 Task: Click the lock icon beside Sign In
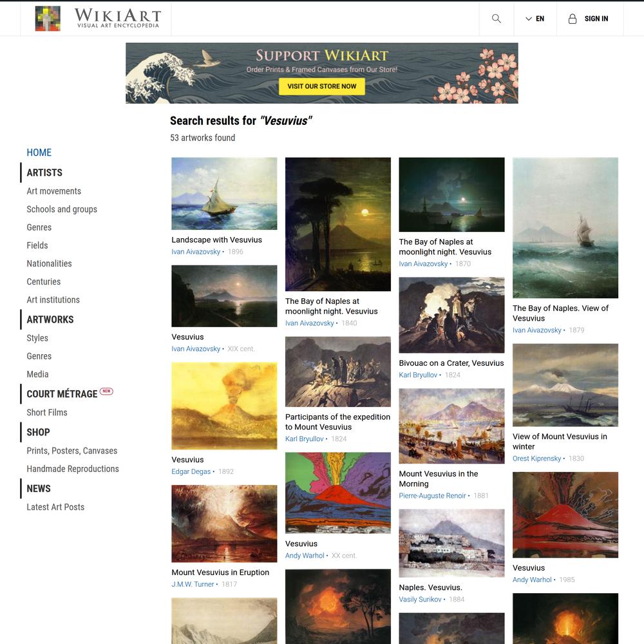pos(572,19)
